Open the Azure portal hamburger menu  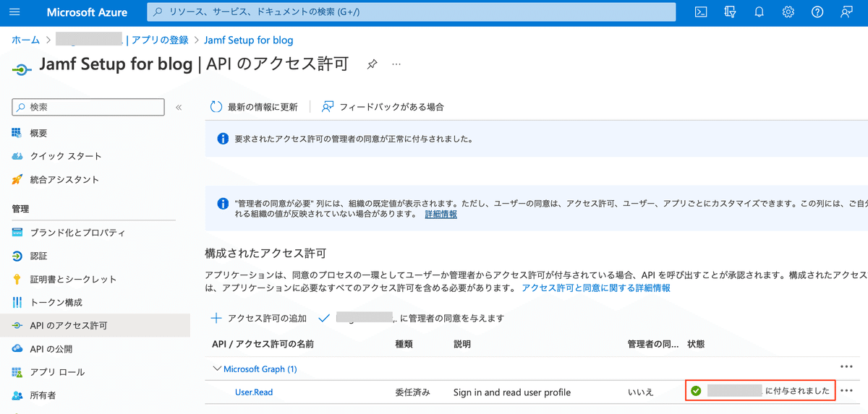click(x=15, y=12)
